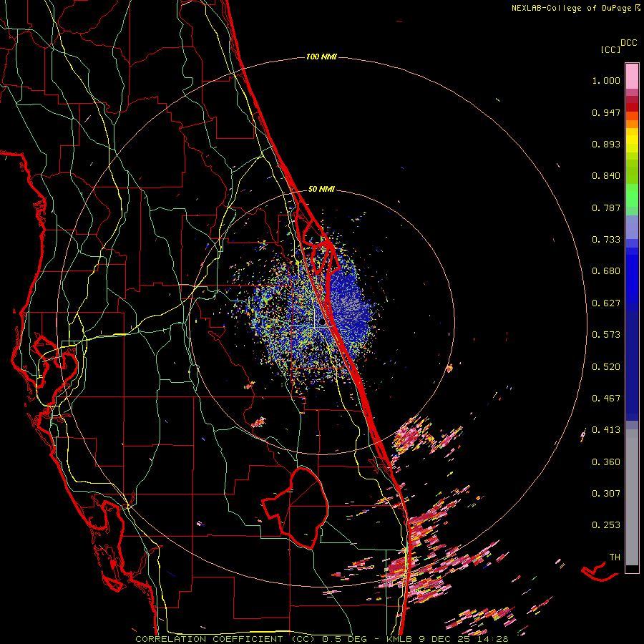Click the 100 NMI range ring label

[321, 57]
